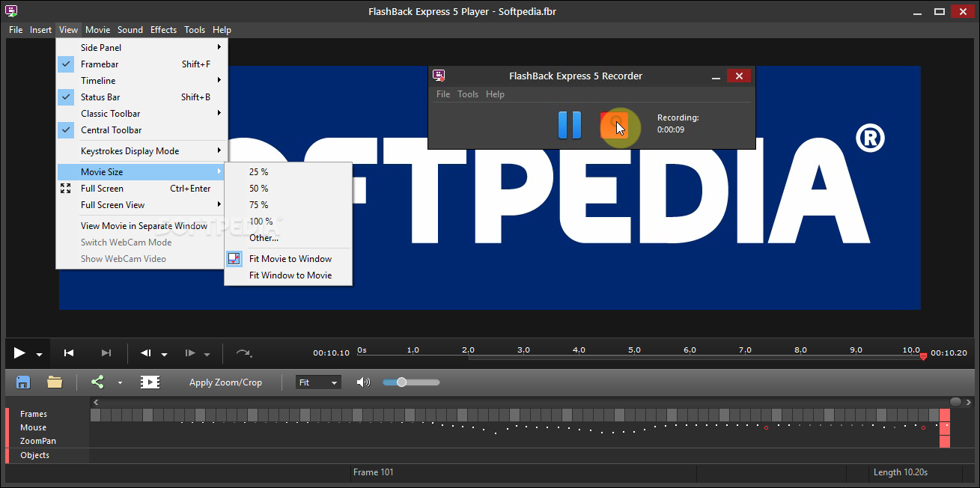This screenshot has height=488, width=980.
Task: Set movie size to 75 %
Action: point(288,205)
